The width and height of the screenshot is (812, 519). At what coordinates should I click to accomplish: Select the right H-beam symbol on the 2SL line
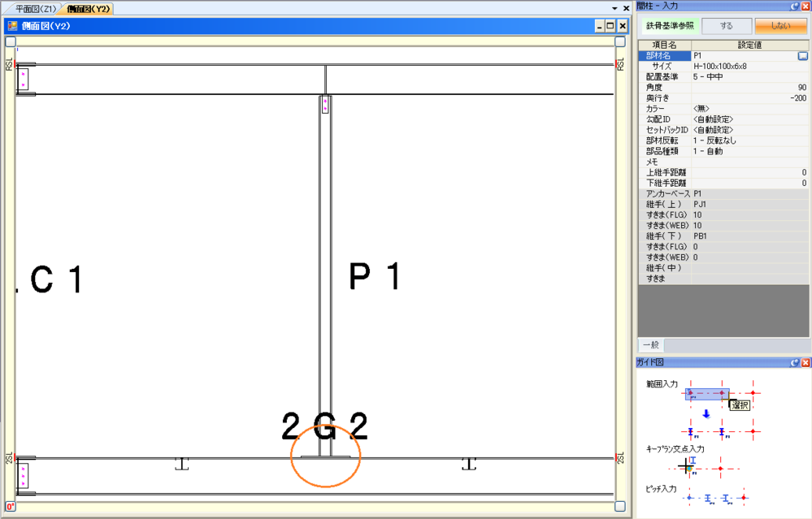click(469, 464)
